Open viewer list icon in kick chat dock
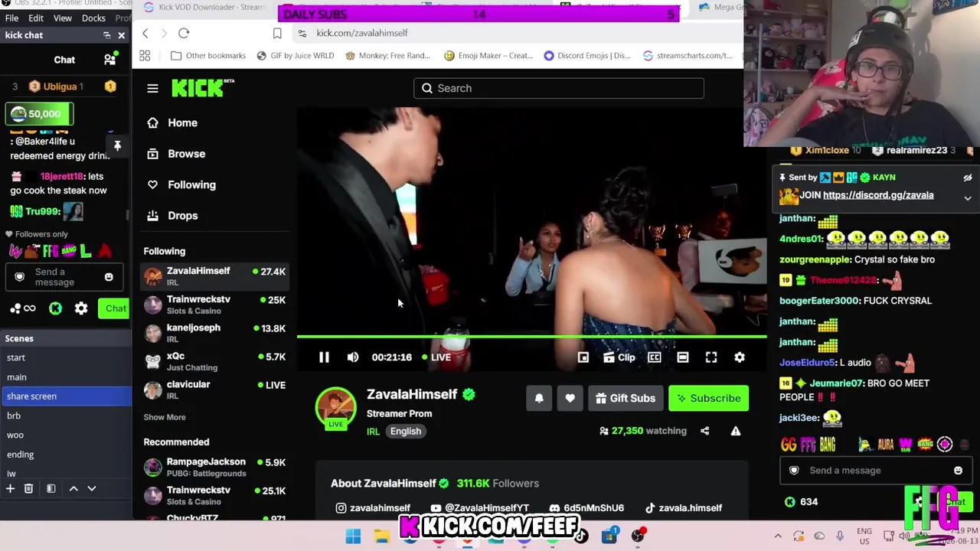 pyautogui.click(x=110, y=60)
